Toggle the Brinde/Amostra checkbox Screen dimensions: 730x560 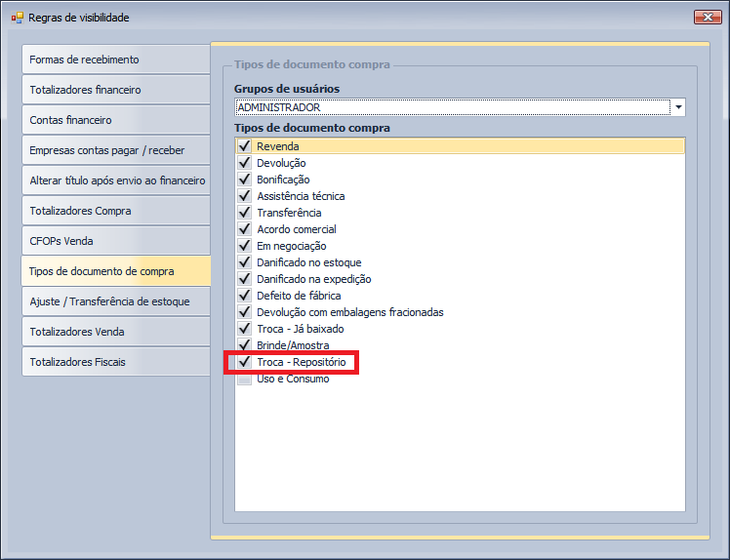(244, 345)
